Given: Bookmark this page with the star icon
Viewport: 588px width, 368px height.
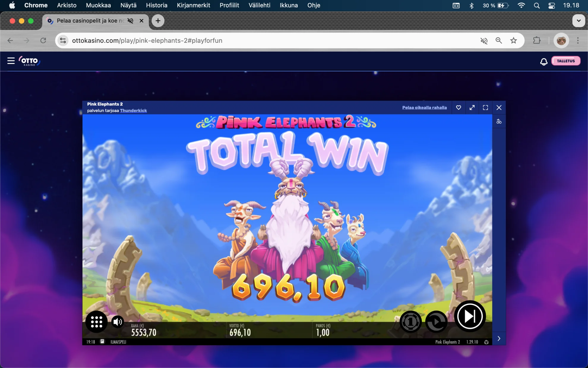Looking at the screenshot, I should click(x=513, y=40).
